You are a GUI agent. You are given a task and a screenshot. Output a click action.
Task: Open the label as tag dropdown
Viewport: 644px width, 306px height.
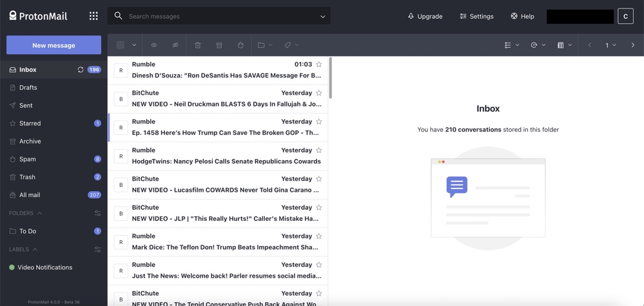(291, 45)
